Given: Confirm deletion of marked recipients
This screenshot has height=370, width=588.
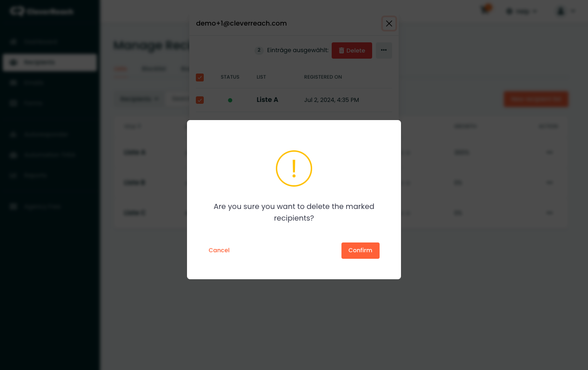Looking at the screenshot, I should 361,250.
